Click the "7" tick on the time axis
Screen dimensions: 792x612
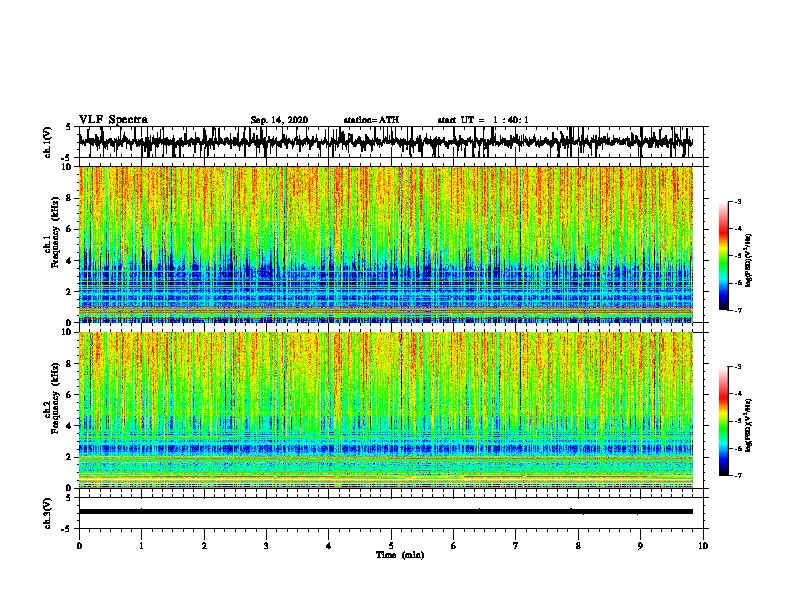516,546
